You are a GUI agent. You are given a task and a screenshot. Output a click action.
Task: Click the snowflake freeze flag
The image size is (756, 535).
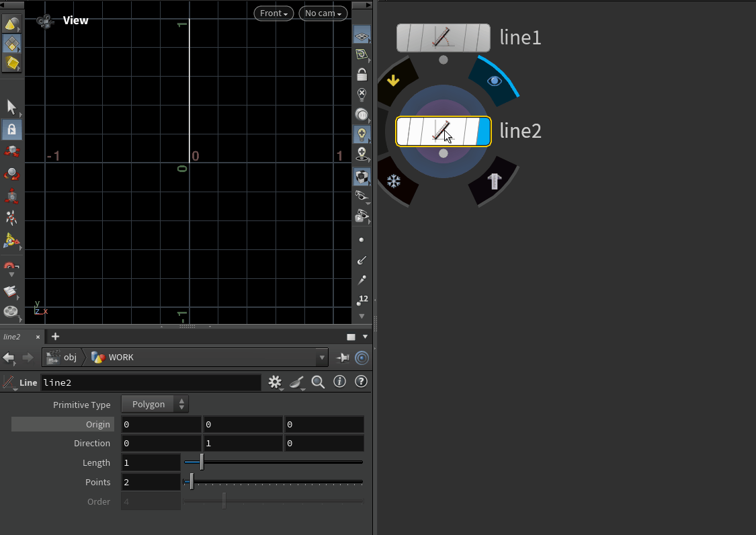click(x=394, y=181)
